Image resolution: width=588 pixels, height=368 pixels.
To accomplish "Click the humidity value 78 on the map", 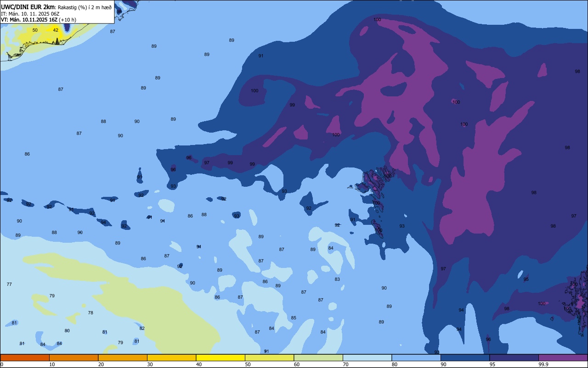I will [x=90, y=313].
